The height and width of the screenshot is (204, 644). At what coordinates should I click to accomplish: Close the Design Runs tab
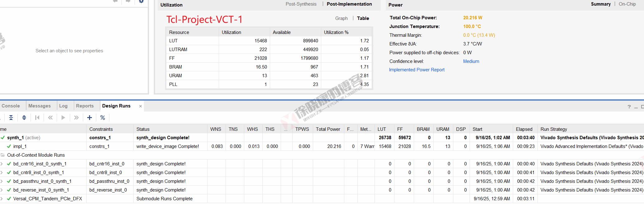[141, 106]
